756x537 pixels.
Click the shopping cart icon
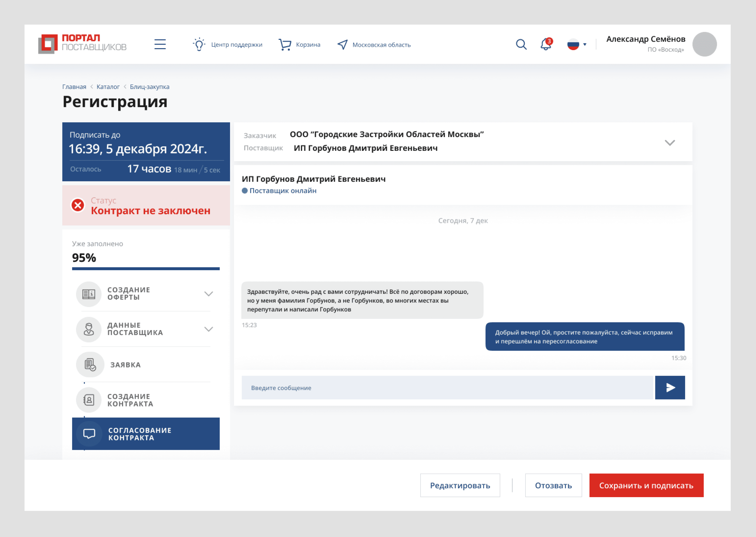point(285,44)
